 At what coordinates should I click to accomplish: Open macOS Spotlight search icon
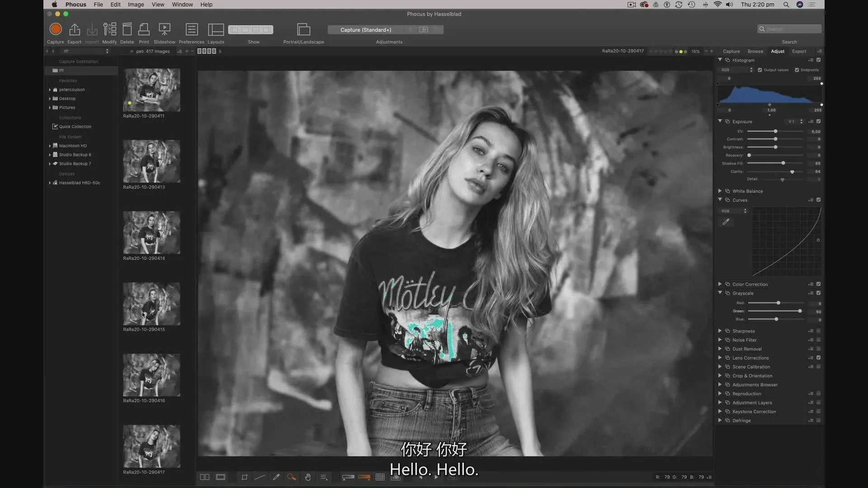[786, 5]
